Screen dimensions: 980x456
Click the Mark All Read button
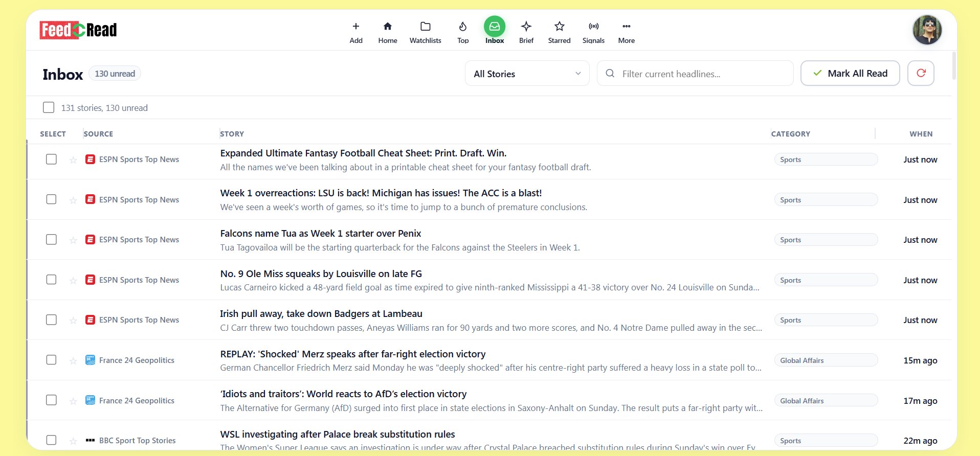click(850, 73)
